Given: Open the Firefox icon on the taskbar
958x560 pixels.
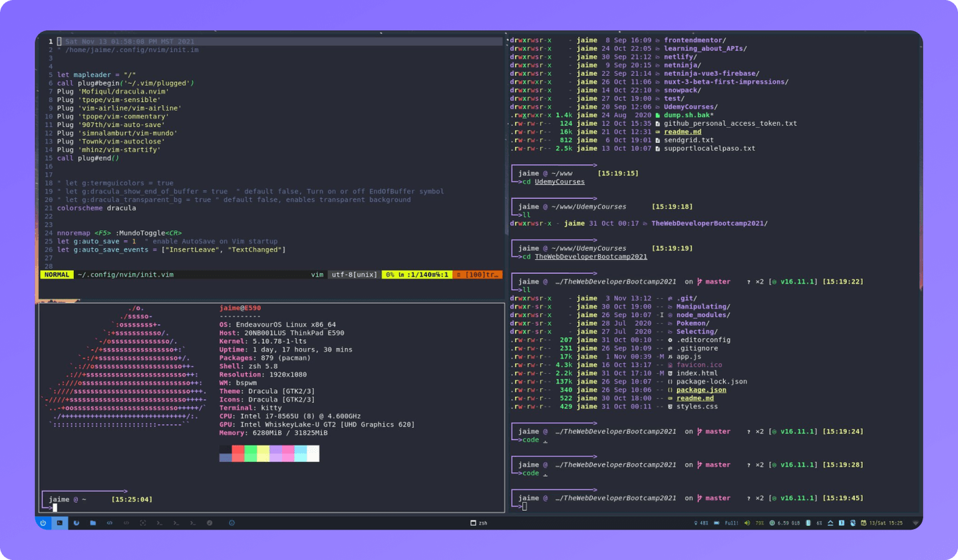Looking at the screenshot, I should 77,523.
